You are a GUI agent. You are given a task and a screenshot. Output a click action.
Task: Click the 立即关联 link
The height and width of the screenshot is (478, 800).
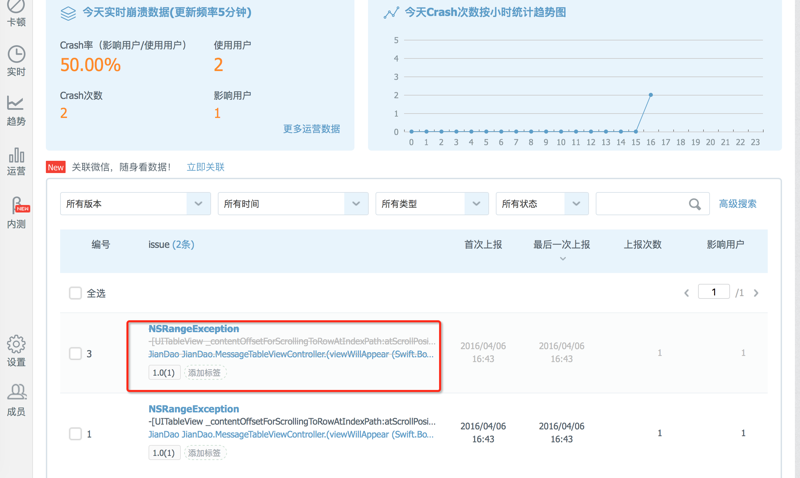coord(205,167)
